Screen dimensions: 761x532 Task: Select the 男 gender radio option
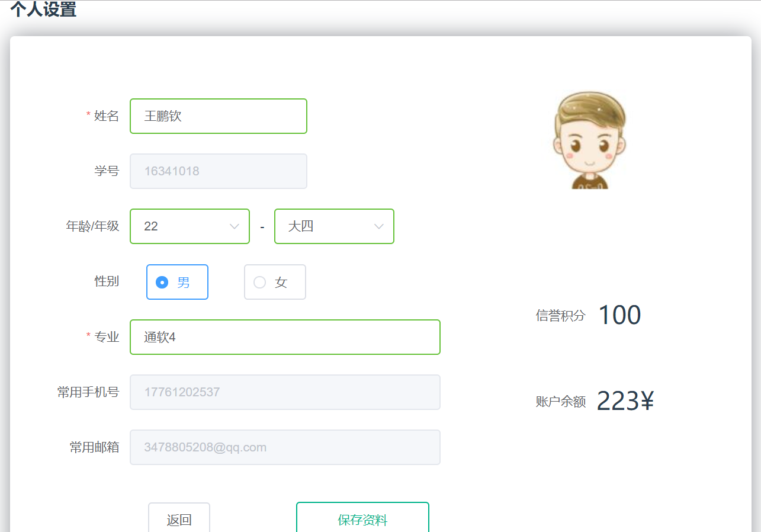(x=177, y=282)
